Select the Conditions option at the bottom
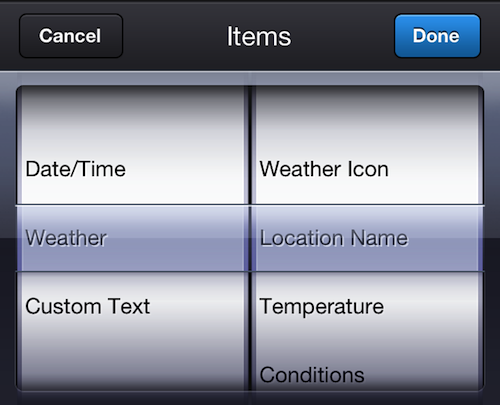Viewport: 500px width, 405px height. click(x=312, y=375)
